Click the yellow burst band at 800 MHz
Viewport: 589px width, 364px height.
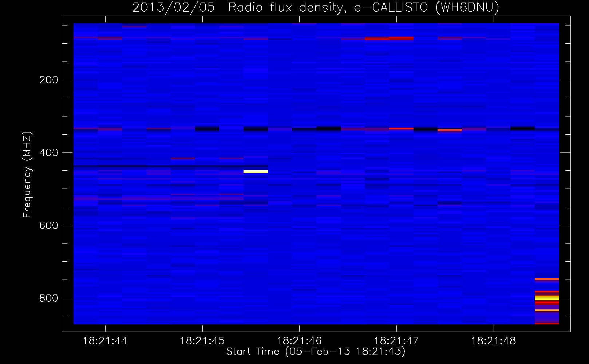[x=547, y=298]
